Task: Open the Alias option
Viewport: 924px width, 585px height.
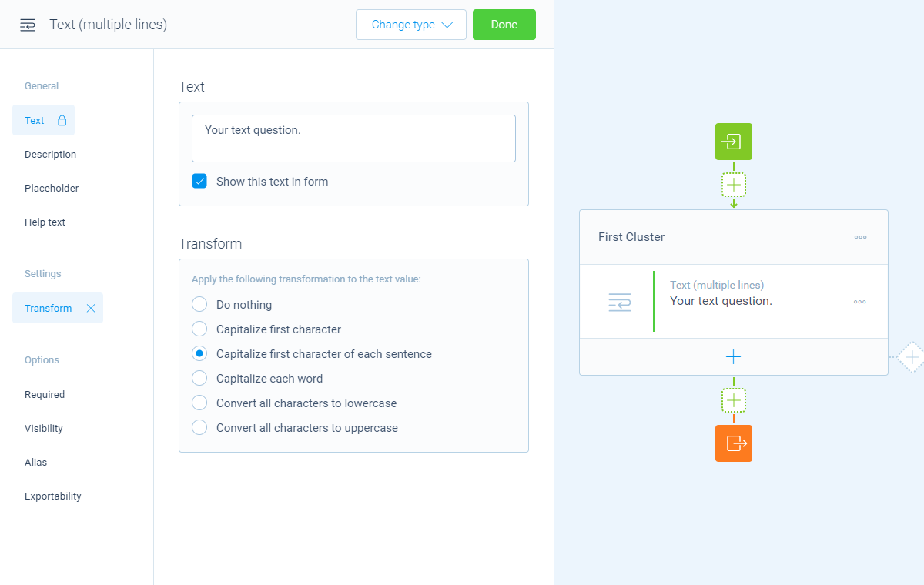Action: (x=35, y=462)
